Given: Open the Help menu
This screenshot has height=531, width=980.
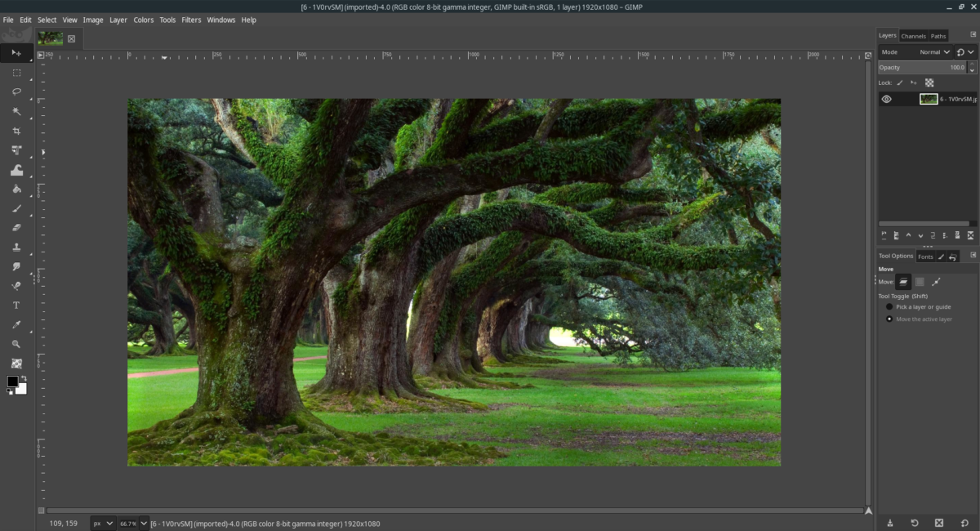Looking at the screenshot, I should point(248,20).
